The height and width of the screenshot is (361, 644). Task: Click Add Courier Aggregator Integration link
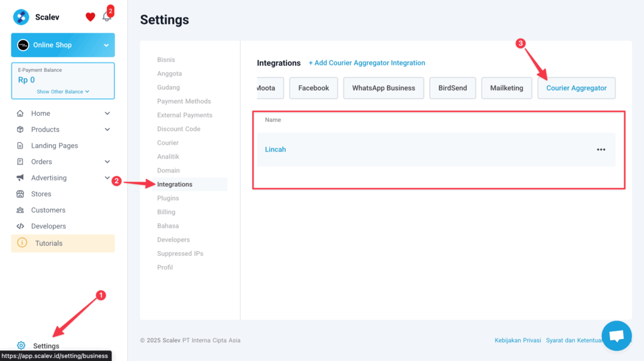pos(367,63)
